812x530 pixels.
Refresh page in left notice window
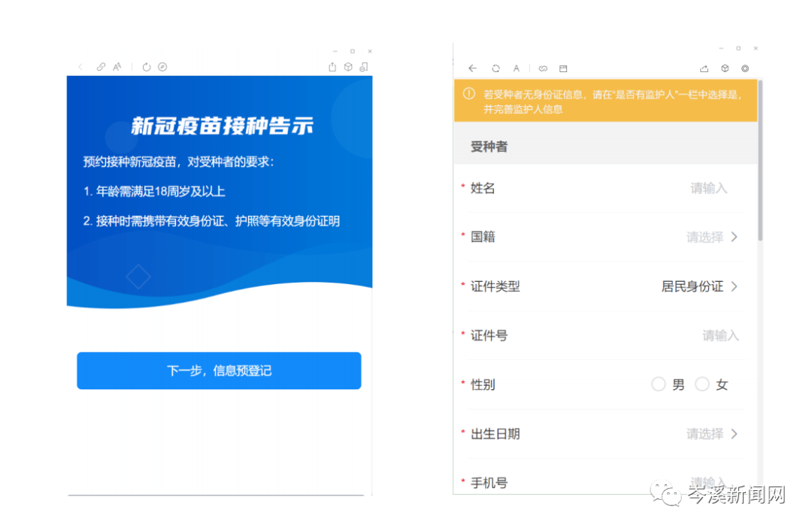(x=147, y=67)
